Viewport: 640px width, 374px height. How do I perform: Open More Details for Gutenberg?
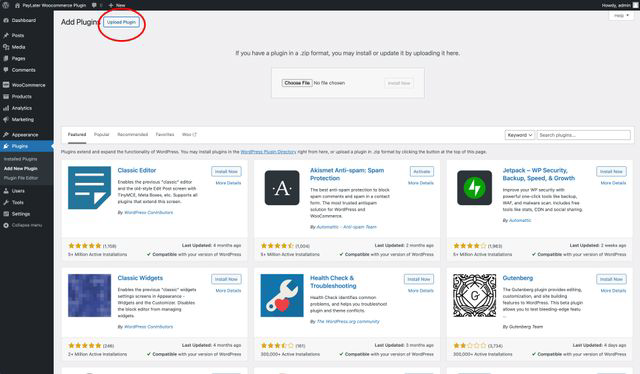click(x=613, y=291)
